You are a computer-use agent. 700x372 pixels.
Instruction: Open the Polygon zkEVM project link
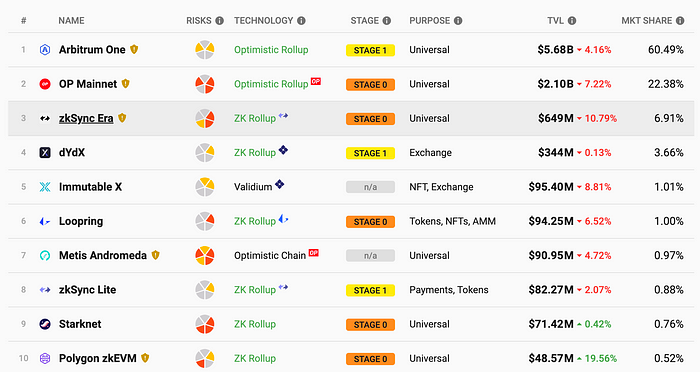pos(97,358)
